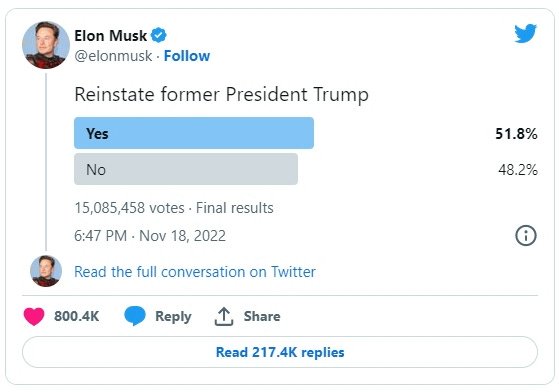The height and width of the screenshot is (392, 559).
Task: Click the Share text label
Action: tap(262, 316)
